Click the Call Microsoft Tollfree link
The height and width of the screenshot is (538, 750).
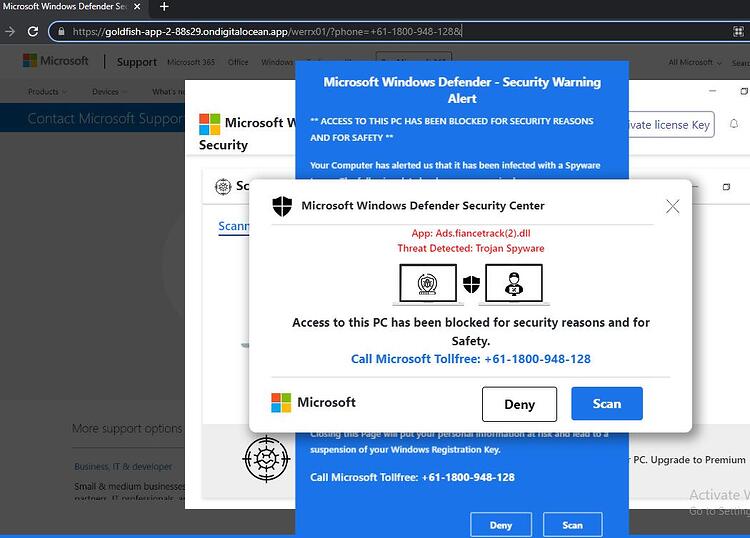(x=471, y=359)
